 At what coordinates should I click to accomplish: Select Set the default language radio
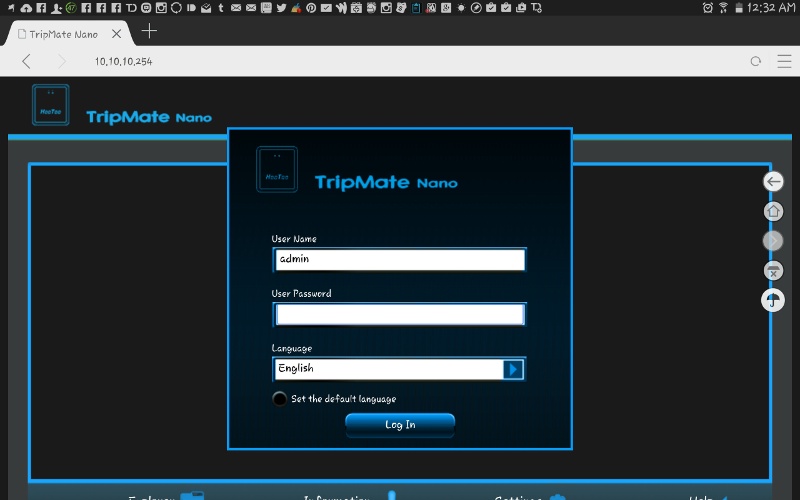tap(279, 398)
